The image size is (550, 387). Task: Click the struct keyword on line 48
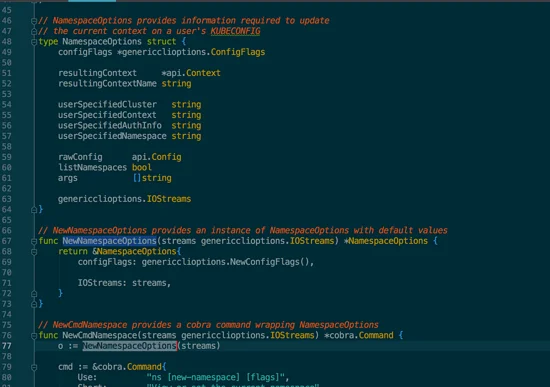161,41
